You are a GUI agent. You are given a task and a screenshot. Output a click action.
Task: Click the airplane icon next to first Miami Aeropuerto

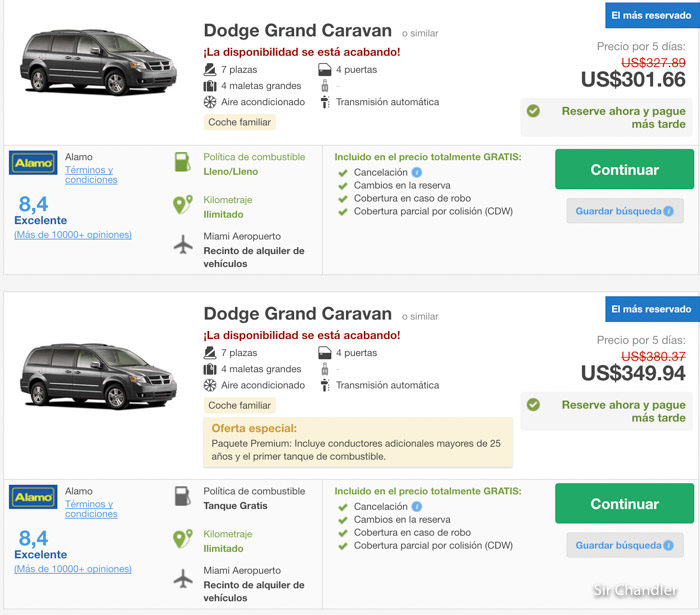pos(183,245)
